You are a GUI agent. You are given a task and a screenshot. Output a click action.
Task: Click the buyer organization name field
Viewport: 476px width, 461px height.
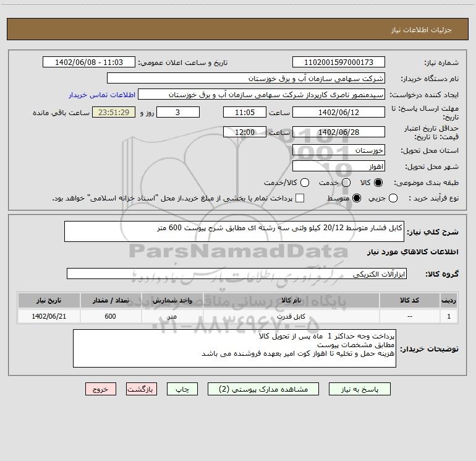[246, 78]
